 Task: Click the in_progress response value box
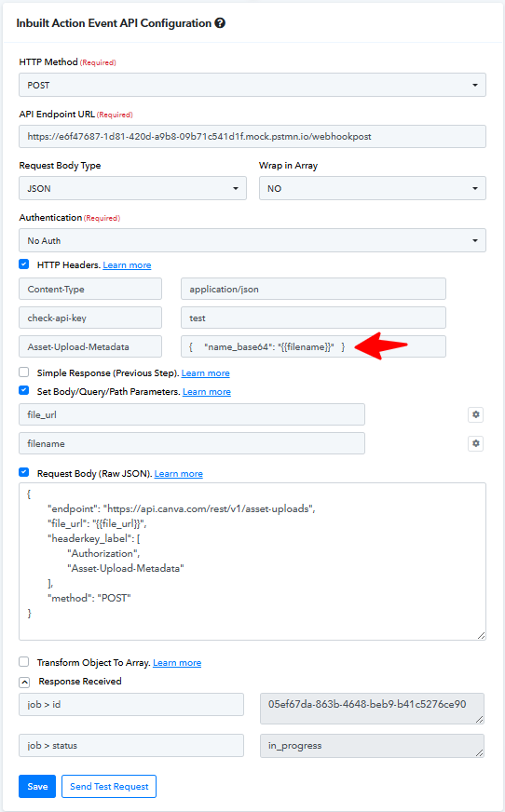coord(372,746)
